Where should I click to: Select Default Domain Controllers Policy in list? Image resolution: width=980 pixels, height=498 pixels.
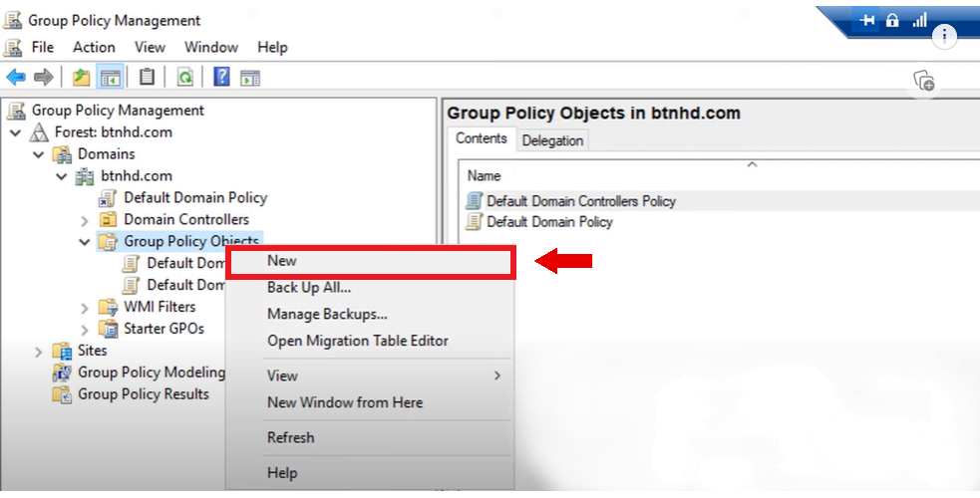point(581,201)
